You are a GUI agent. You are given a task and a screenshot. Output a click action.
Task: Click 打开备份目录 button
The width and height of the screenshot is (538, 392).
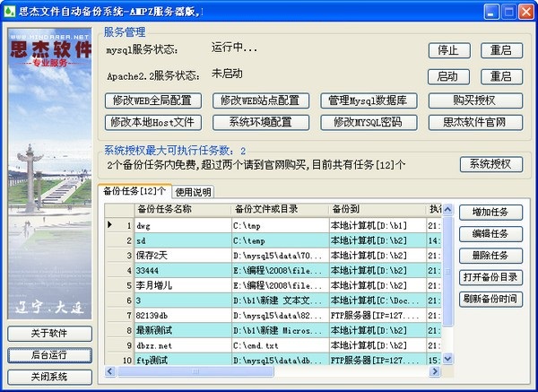click(x=490, y=277)
